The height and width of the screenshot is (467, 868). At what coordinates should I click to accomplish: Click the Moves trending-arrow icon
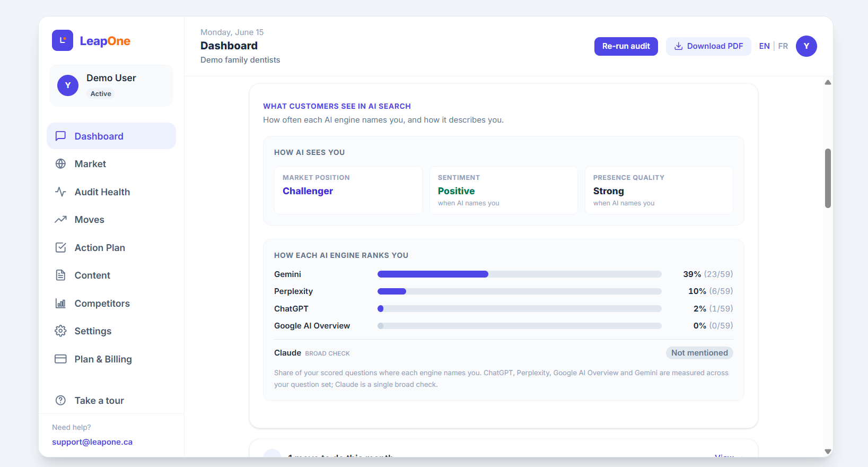pyautogui.click(x=61, y=220)
